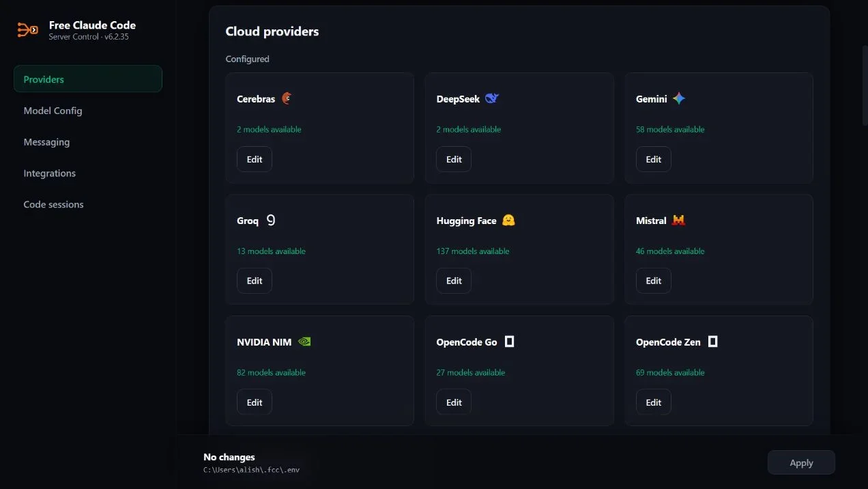Image resolution: width=868 pixels, height=489 pixels.
Task: Click the DeepSeek whale logo icon
Action: point(492,98)
